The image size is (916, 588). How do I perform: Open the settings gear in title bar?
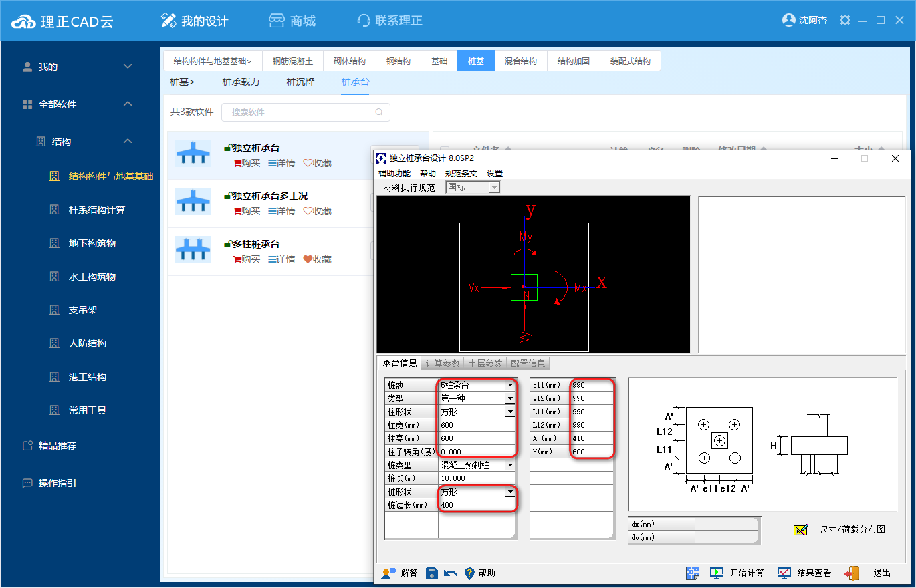click(x=845, y=20)
